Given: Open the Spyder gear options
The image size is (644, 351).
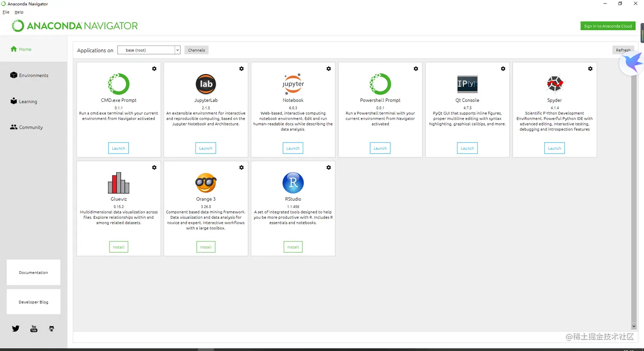Looking at the screenshot, I should pos(590,68).
